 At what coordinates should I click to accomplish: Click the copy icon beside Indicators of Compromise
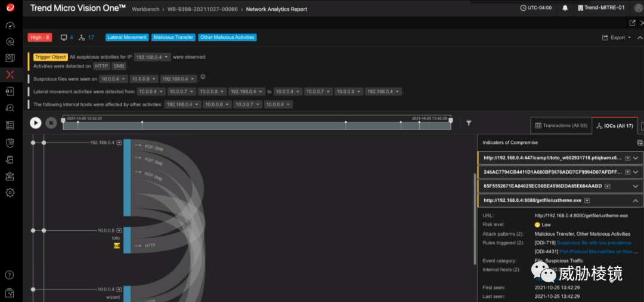pyautogui.click(x=639, y=143)
